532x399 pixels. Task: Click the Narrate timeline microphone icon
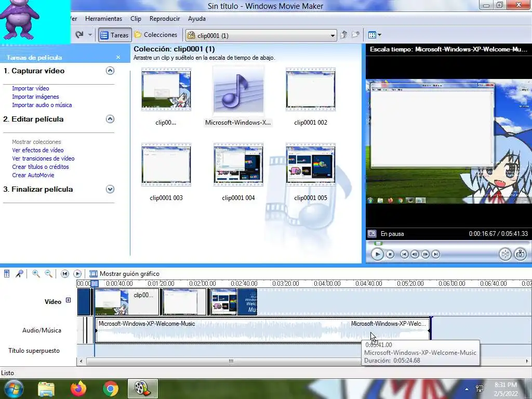pyautogui.click(x=19, y=273)
